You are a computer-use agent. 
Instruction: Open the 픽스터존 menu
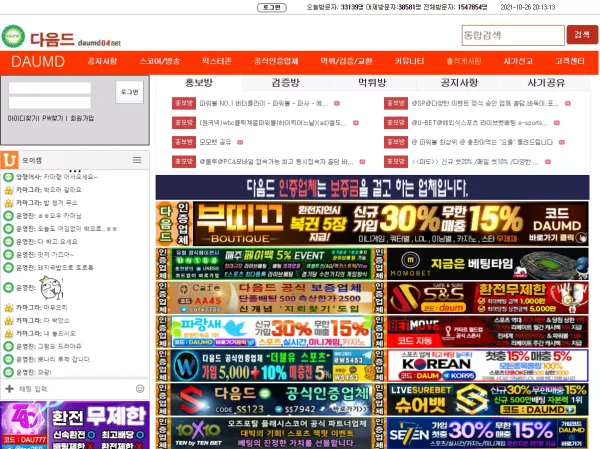(217, 61)
